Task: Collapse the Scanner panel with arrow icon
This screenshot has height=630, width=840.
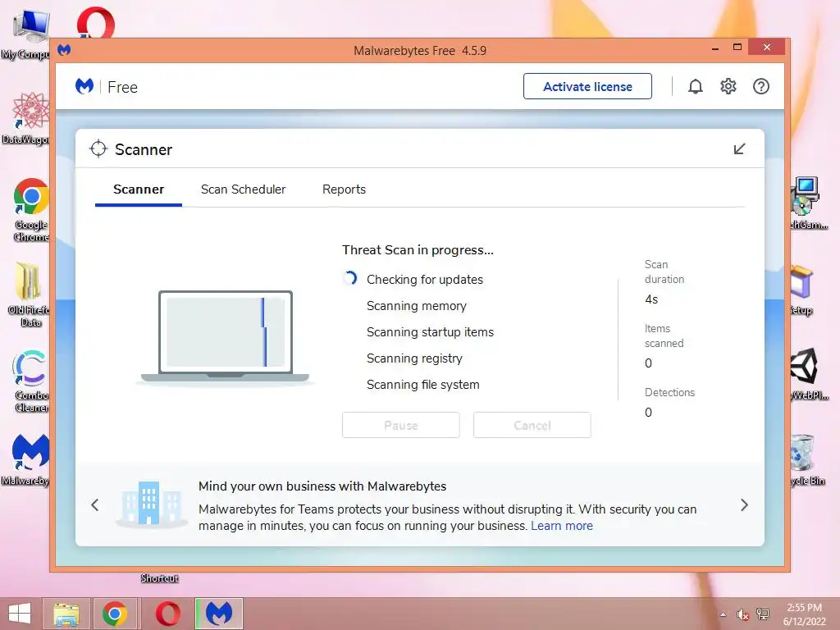Action: [739, 149]
